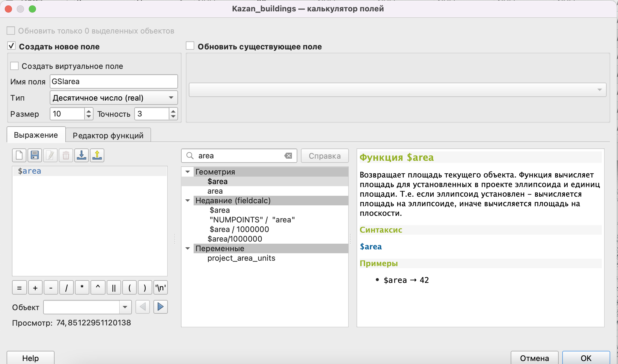Viewport: 618px width, 364px height.
Task: Switch to Редактор функций tab
Action: 108,135
